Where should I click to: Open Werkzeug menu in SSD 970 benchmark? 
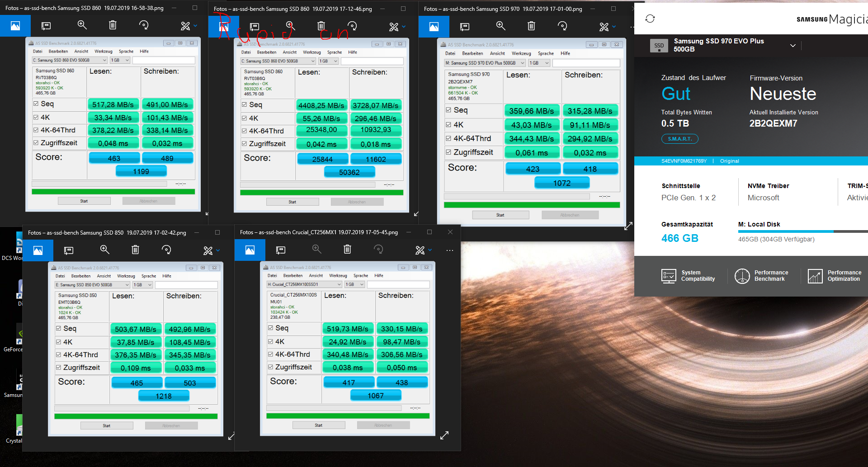click(x=521, y=53)
